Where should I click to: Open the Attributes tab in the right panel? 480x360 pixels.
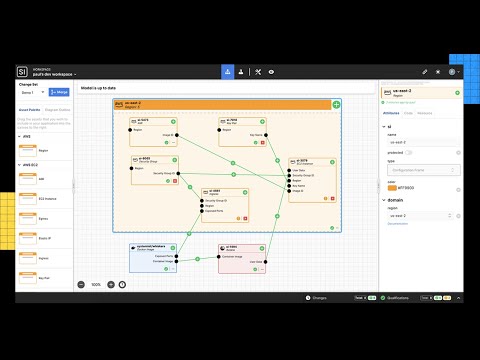point(391,113)
